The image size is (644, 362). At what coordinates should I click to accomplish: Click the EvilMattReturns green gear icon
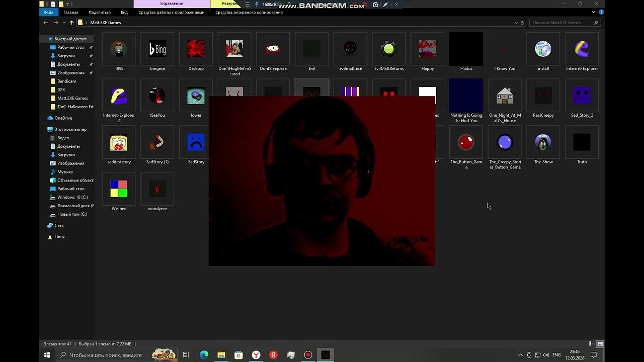tap(389, 49)
